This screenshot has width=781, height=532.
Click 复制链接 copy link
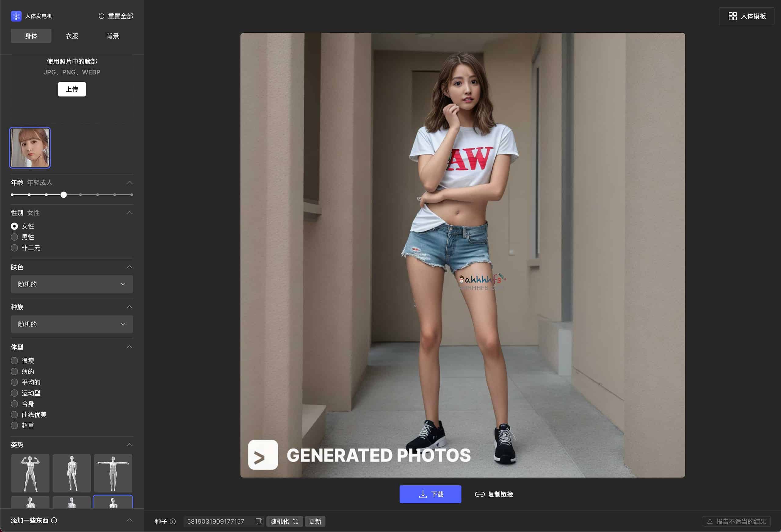click(494, 494)
